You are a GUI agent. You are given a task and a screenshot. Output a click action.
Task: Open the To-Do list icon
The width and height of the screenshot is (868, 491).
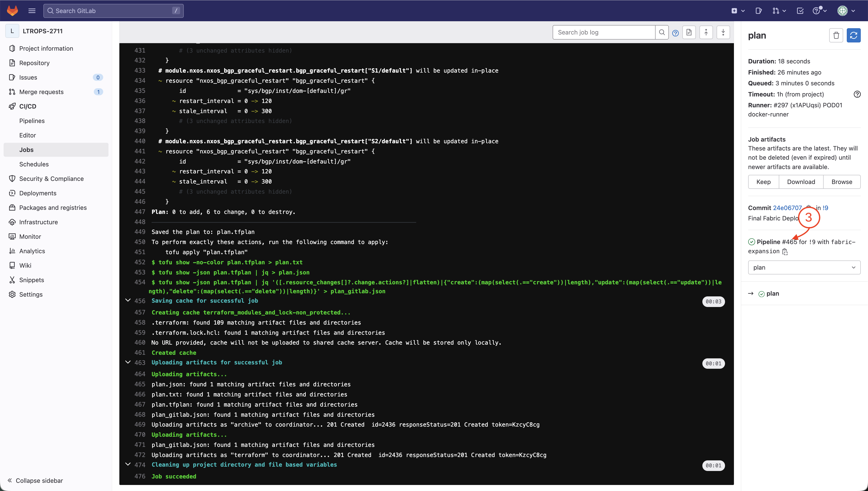point(800,11)
